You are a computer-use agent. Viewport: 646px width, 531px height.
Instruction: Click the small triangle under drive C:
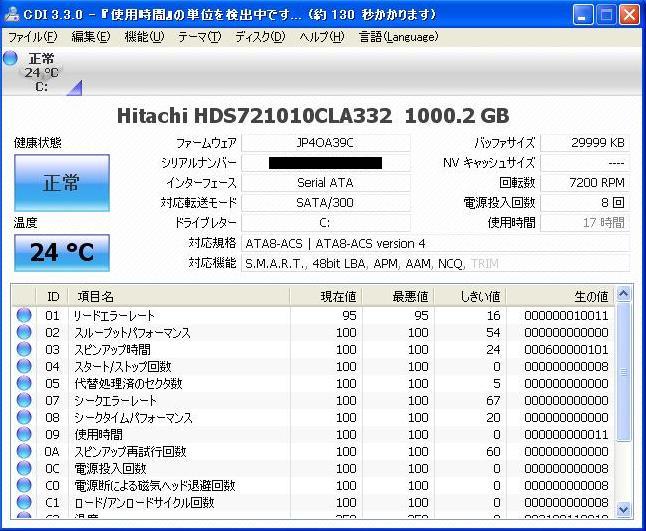click(x=75, y=87)
